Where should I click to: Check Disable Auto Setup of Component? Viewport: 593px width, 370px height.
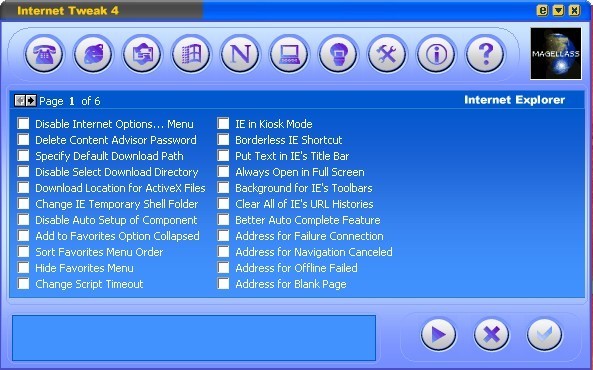coord(23,219)
